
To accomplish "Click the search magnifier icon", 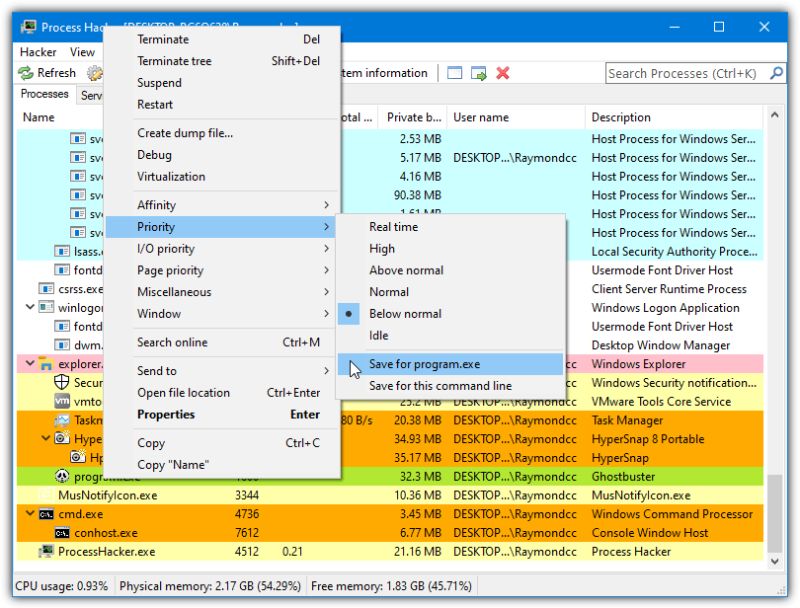I will (776, 73).
